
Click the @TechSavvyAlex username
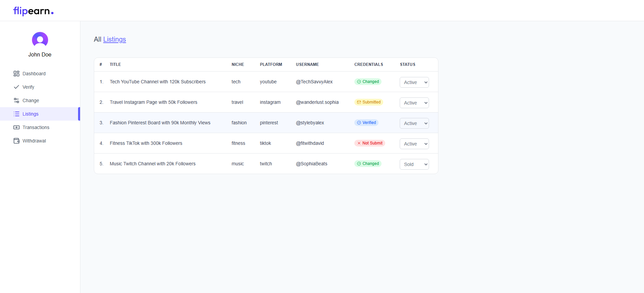314,82
